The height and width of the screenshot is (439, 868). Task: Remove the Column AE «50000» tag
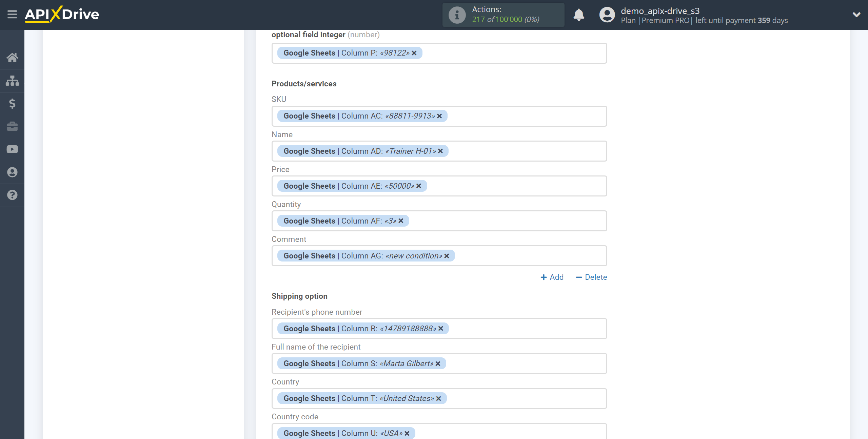click(x=419, y=186)
